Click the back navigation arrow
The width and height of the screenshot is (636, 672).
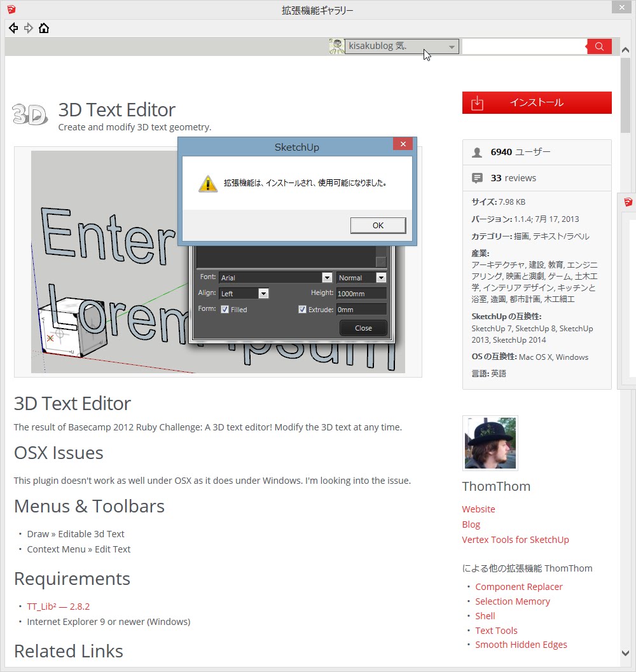click(13, 28)
